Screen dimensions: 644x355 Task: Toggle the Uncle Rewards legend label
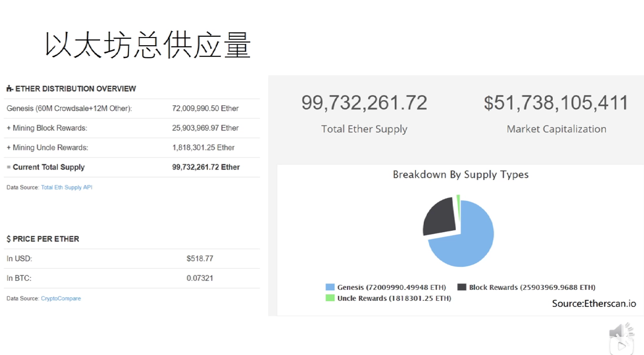point(394,298)
